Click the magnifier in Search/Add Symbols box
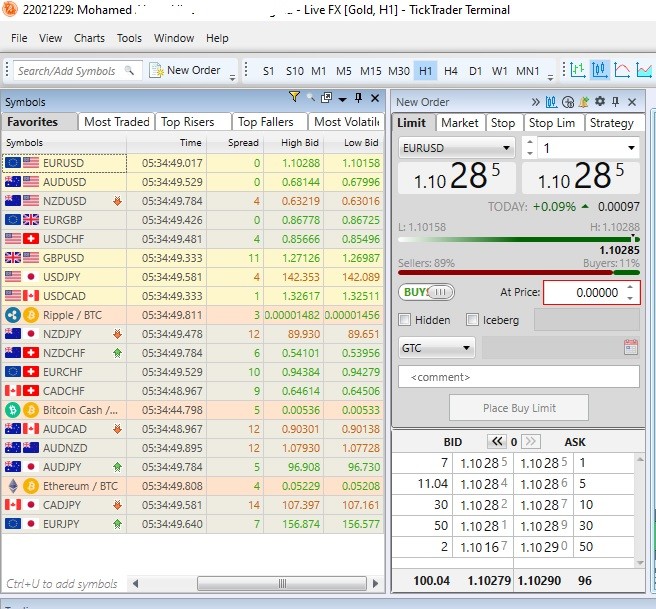This screenshot has height=609, width=656. pyautogui.click(x=129, y=70)
